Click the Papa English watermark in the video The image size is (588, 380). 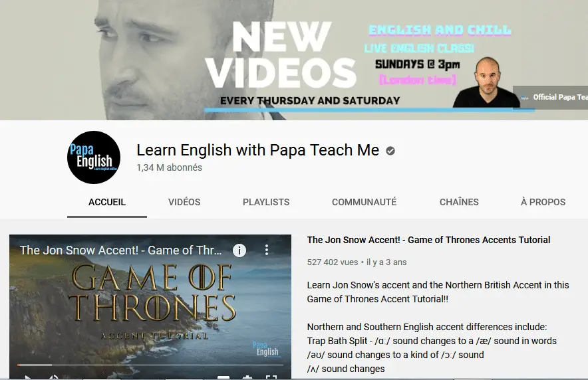[x=265, y=349]
